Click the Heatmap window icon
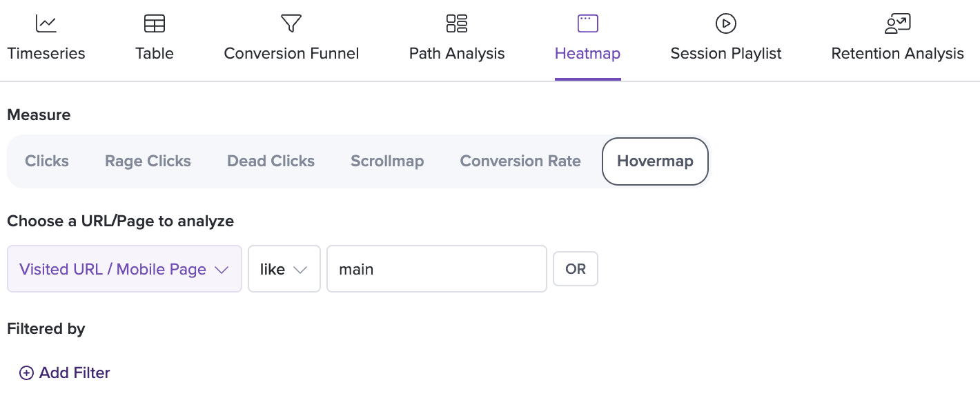This screenshot has height=396, width=980. click(x=587, y=23)
